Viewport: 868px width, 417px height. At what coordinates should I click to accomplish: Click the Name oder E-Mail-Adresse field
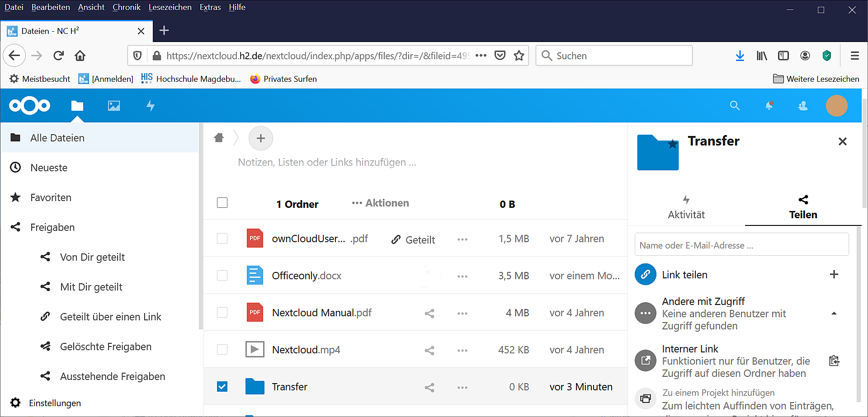point(741,245)
